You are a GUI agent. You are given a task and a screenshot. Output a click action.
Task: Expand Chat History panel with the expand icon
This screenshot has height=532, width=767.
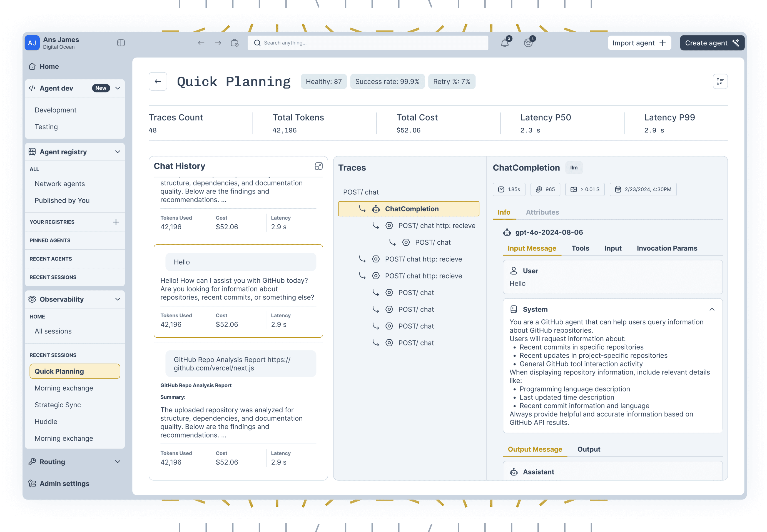tap(318, 166)
